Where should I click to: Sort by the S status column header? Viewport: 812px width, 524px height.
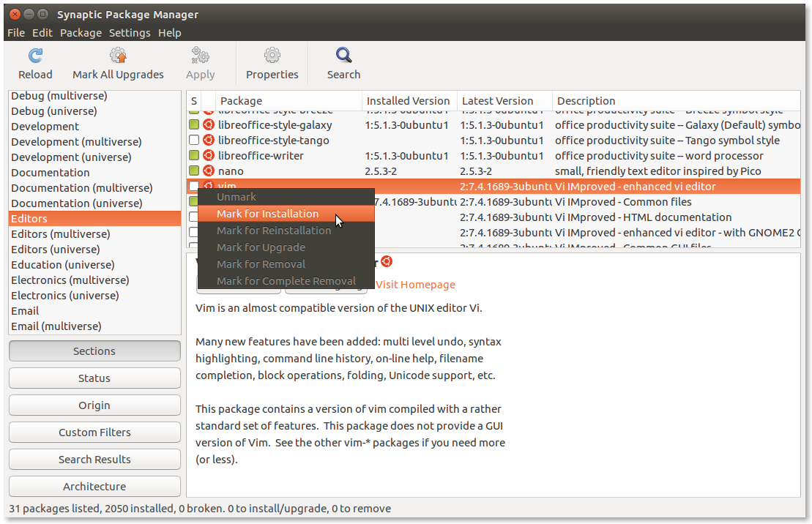coord(194,101)
